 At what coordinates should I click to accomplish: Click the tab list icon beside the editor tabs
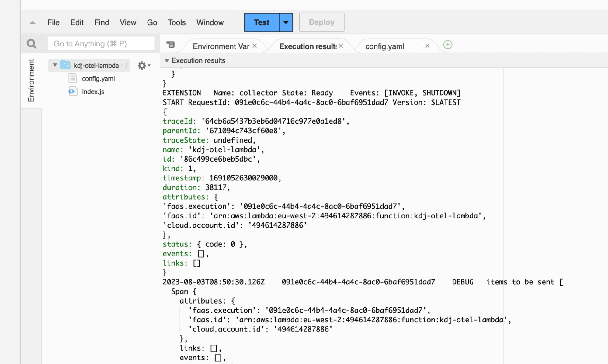pos(171,44)
